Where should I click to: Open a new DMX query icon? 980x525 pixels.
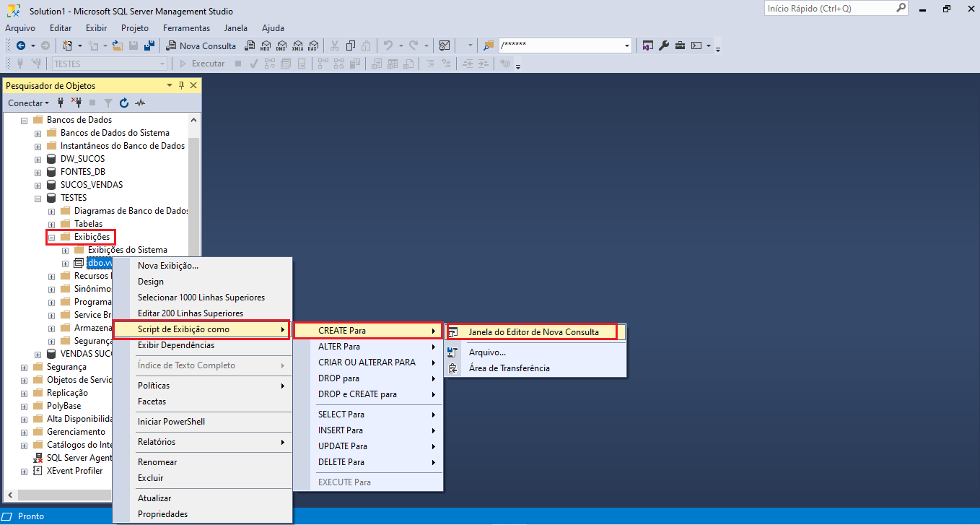(281, 45)
